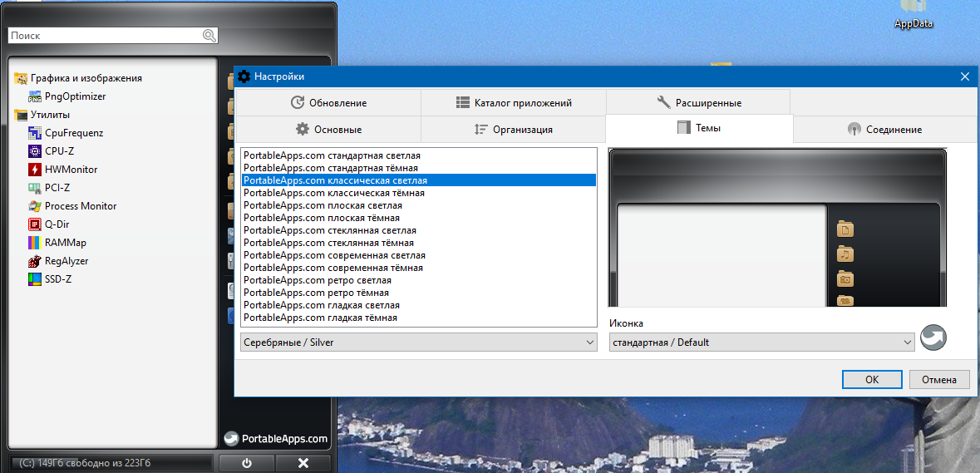Select theme классическая светлая

419,180
